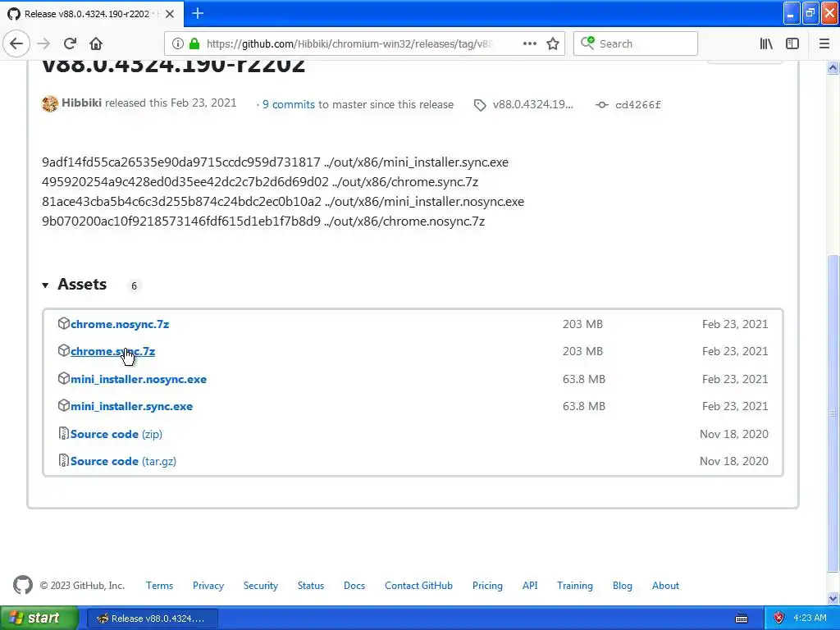Click the red security shield tray icon
Viewport: 840px width, 630px height.
tap(779, 619)
